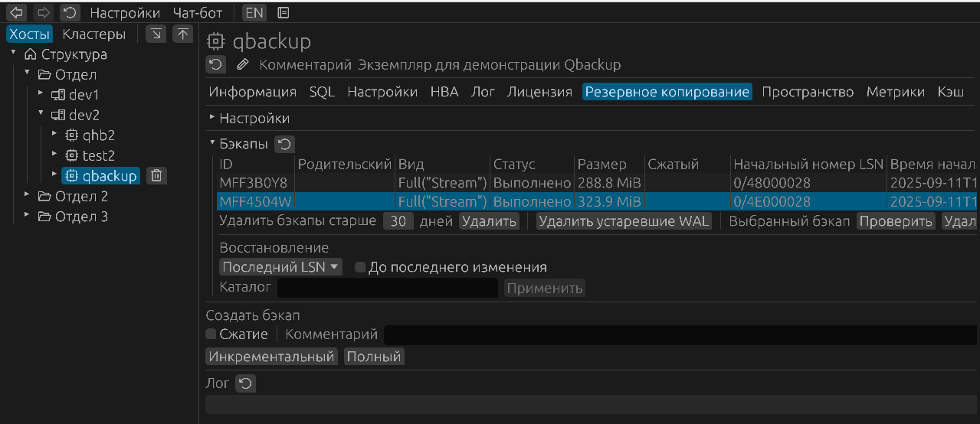Refresh the Лог section
Viewport: 980px width, 424px height.
click(x=245, y=383)
